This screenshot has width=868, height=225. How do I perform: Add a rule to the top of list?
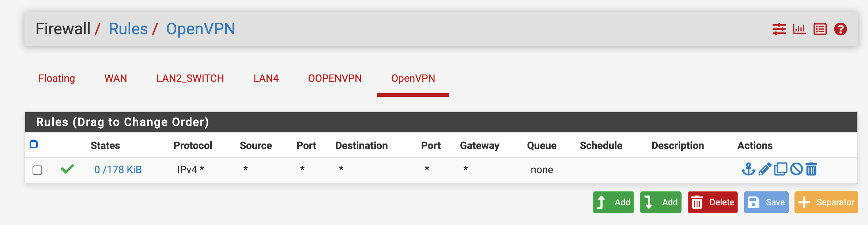coord(613,202)
